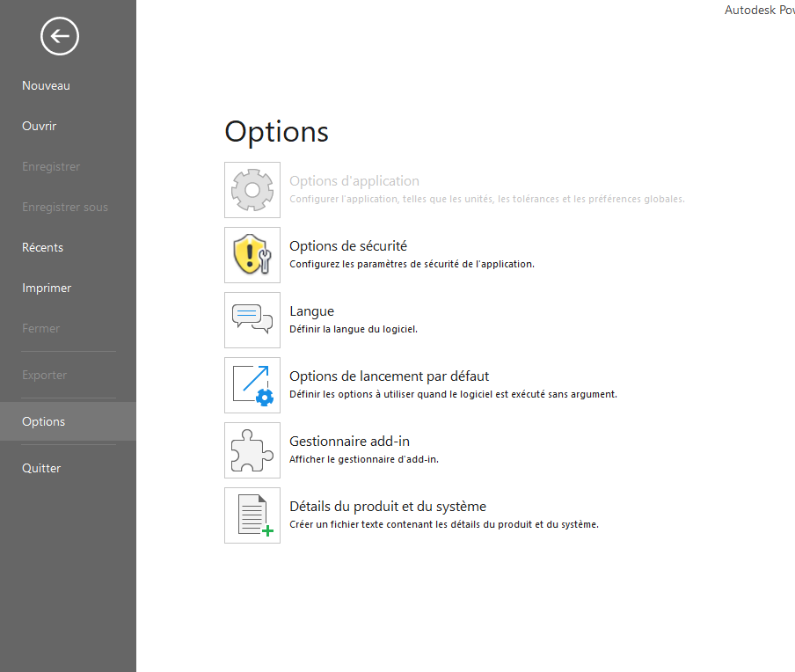Click the Exporter sidebar entry
This screenshot has height=672, width=795.
44,375
